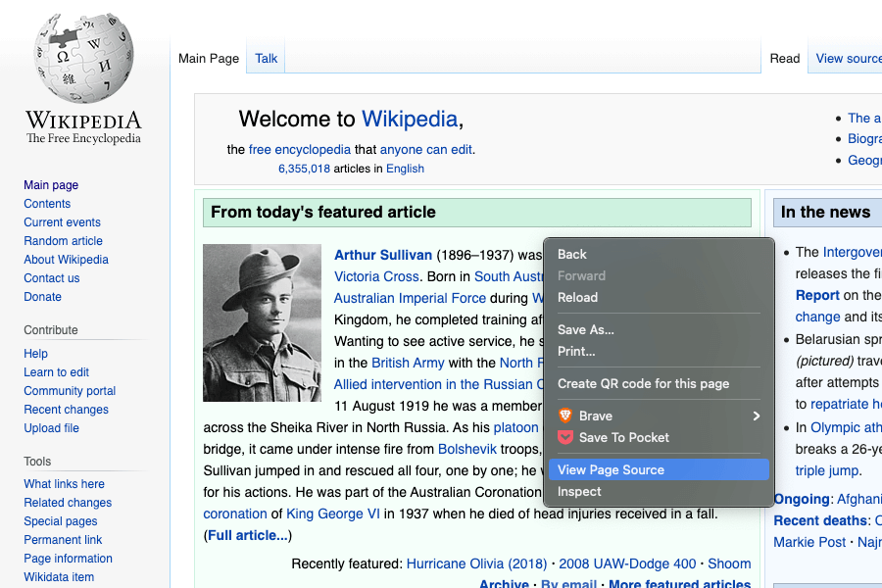Open Wikidata item link
Image resolution: width=882 pixels, height=588 pixels.
(59, 577)
